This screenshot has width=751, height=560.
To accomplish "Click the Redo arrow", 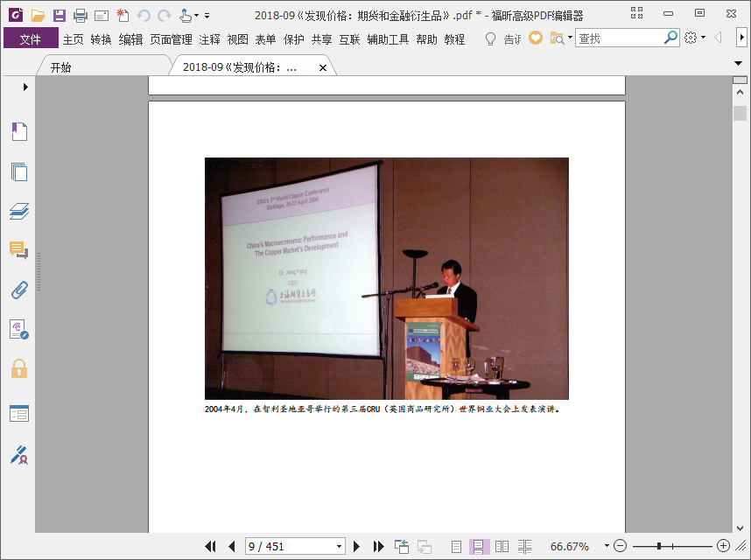I will (x=165, y=16).
